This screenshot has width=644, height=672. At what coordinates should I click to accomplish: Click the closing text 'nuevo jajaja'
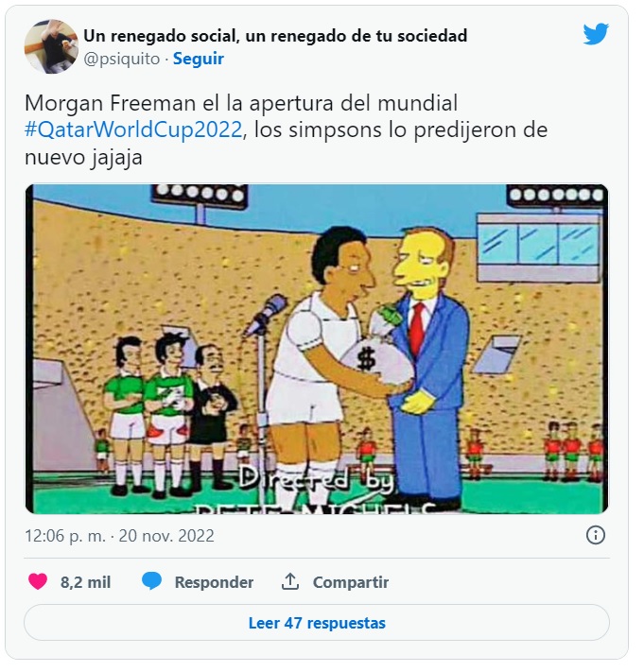(83, 157)
